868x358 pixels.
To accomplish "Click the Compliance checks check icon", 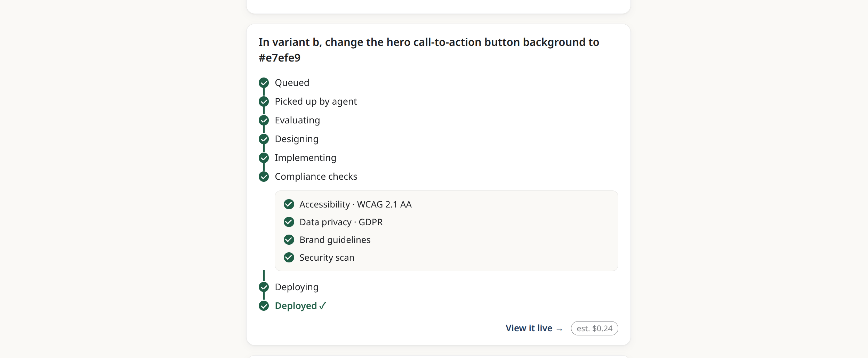I will 264,177.
